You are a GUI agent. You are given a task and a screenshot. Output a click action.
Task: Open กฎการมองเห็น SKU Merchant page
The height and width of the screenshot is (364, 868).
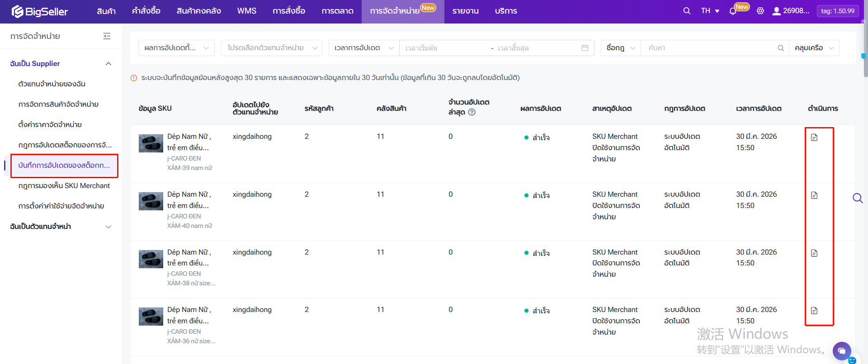[x=64, y=185]
